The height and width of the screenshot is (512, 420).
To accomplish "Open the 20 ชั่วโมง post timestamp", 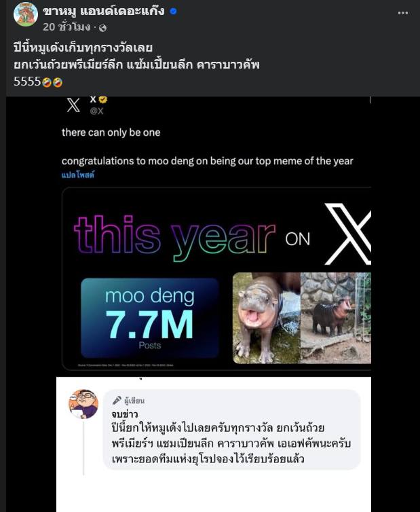I will pos(66,26).
